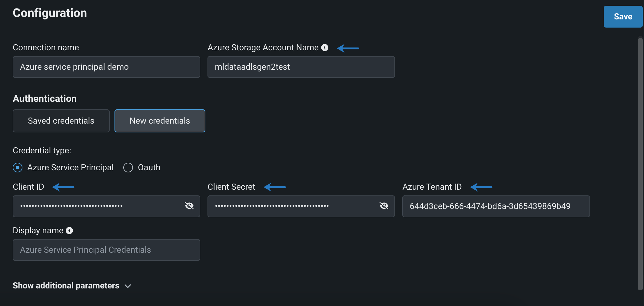Screen dimensions: 644x306
Task: Expand Show additional parameters section
Action: [x=66, y=286]
